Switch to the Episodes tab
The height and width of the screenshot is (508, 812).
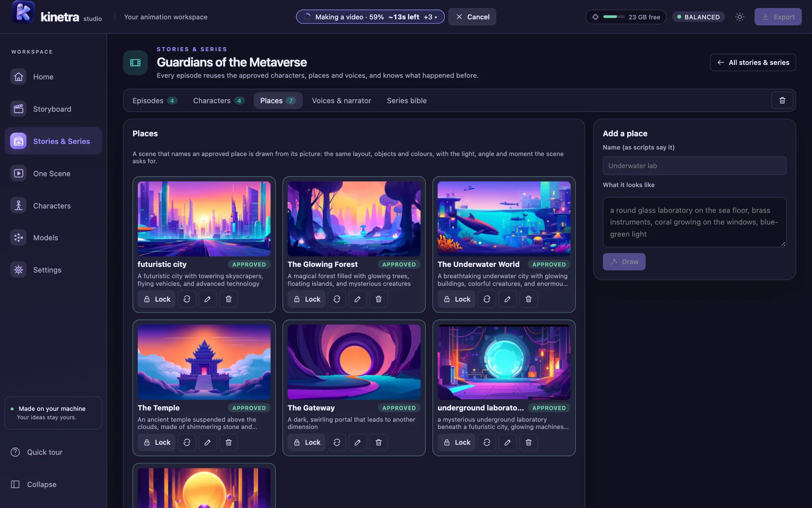point(155,101)
